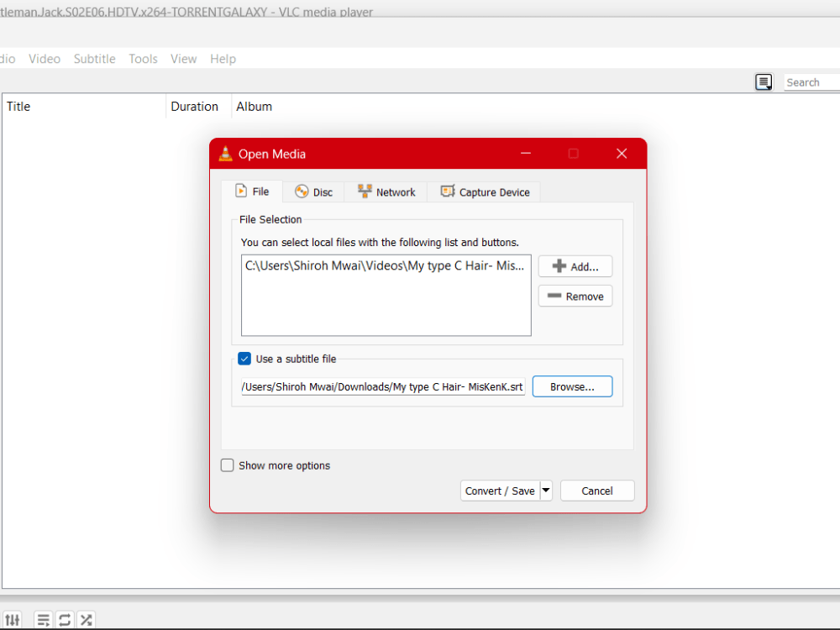Image resolution: width=840 pixels, height=630 pixels.
Task: Toggle the playlist icon in bottom bar
Action: tap(44, 620)
